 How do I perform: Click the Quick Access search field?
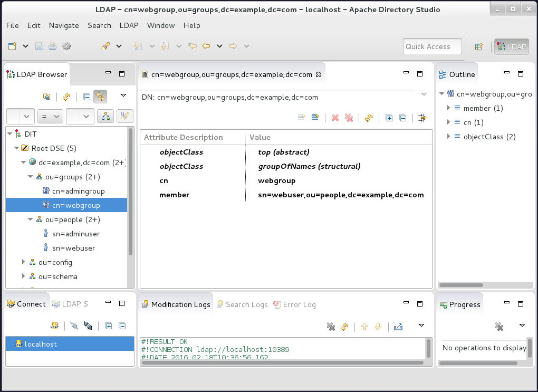pos(432,46)
